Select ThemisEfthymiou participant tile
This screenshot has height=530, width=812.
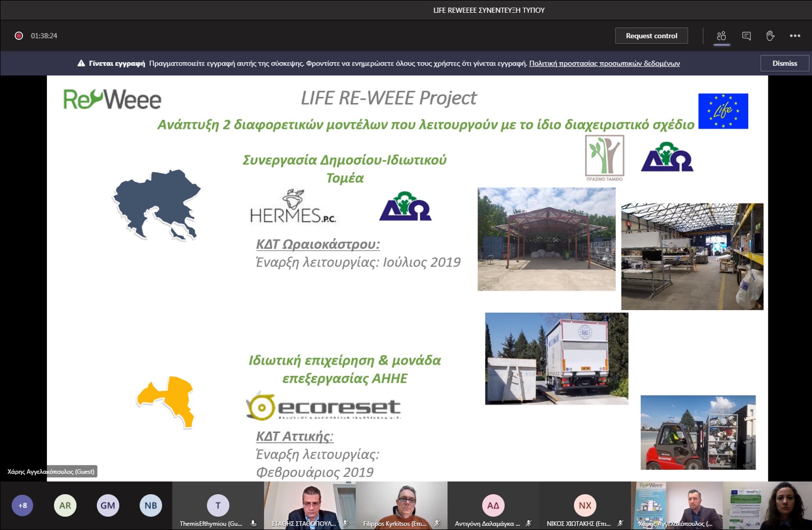218,506
